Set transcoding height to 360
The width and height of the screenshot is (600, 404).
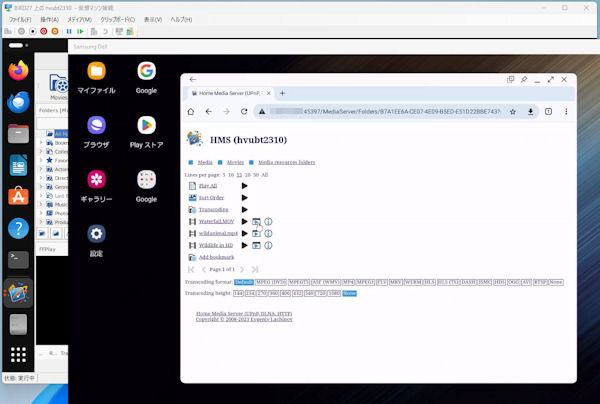pos(273,293)
